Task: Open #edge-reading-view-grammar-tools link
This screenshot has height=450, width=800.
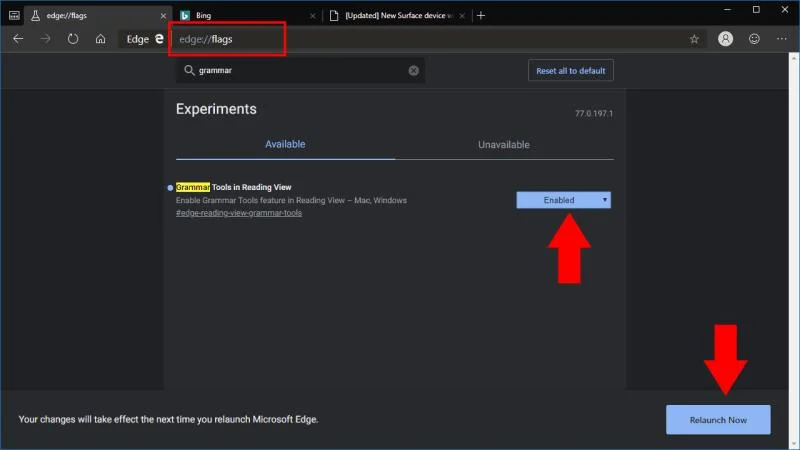Action: (x=239, y=213)
